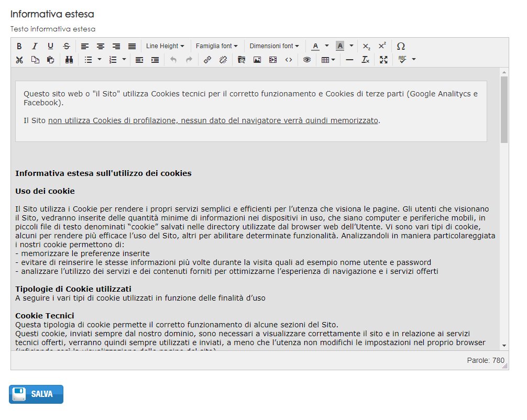Justify the text
The width and height of the screenshot is (527, 420).
132,46
